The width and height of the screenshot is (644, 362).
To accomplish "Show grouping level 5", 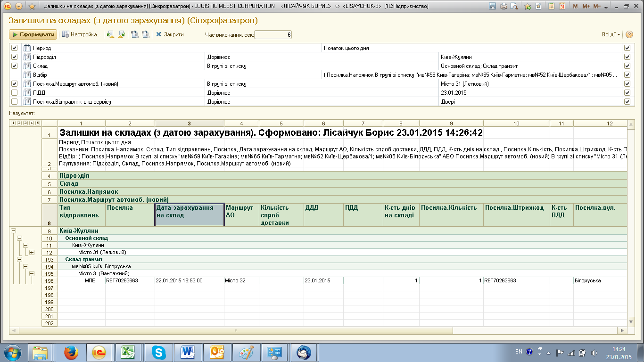I will pyautogui.click(x=37, y=123).
